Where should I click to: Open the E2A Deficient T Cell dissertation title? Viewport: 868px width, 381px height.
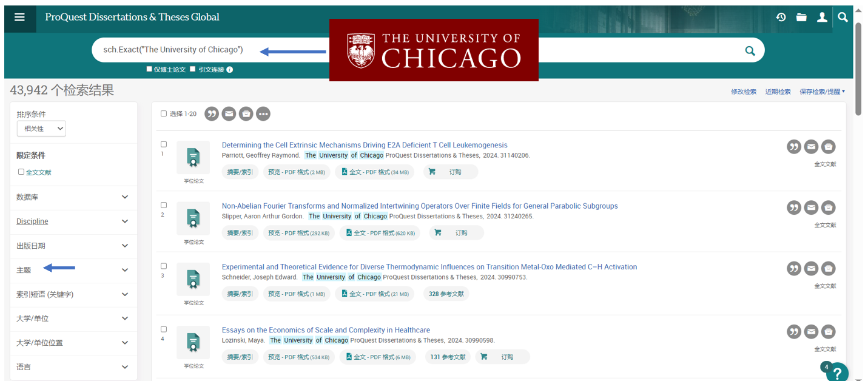365,145
